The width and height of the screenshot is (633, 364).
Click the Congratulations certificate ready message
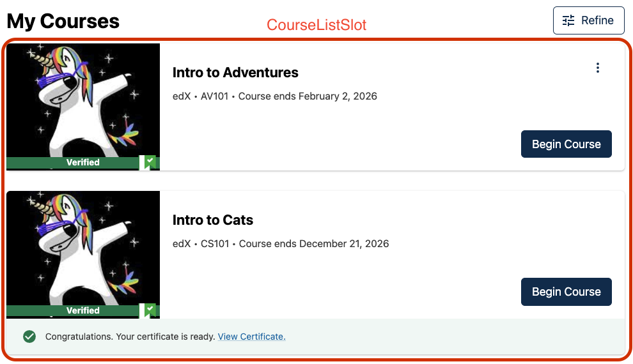(x=130, y=337)
